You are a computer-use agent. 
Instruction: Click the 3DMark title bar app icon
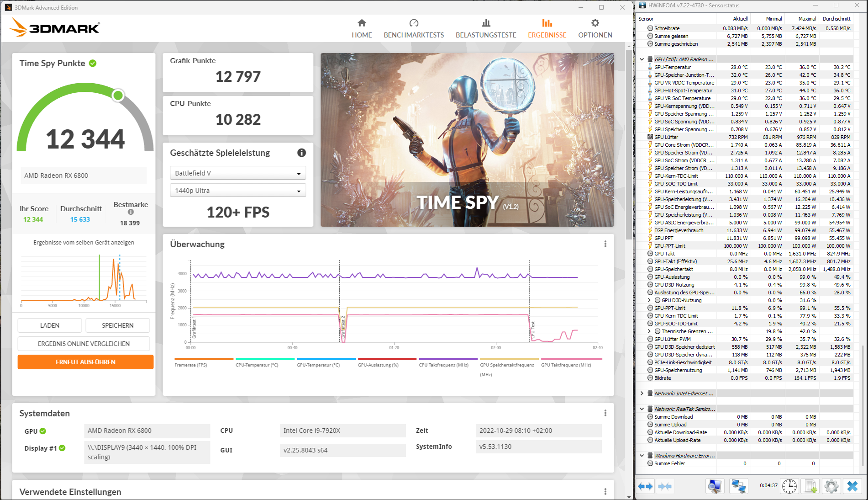pyautogui.click(x=8, y=7)
